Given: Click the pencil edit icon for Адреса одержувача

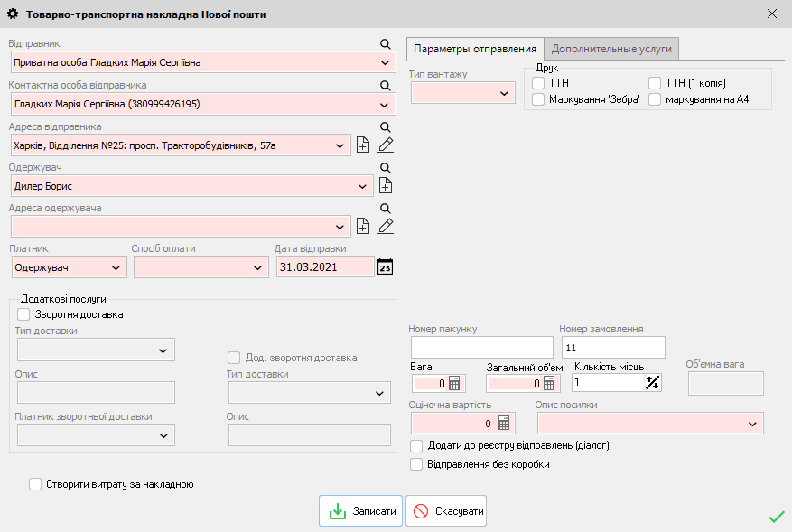Looking at the screenshot, I should pos(386,226).
